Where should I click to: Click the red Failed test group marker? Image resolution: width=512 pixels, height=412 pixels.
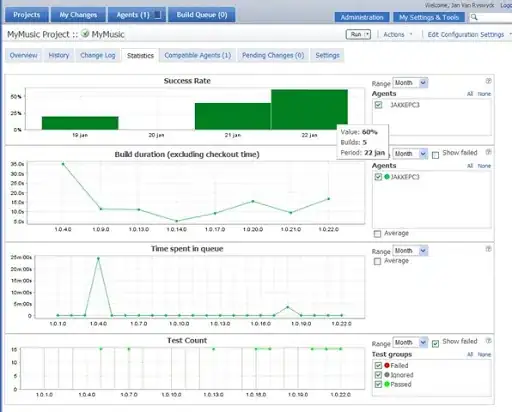click(387, 365)
